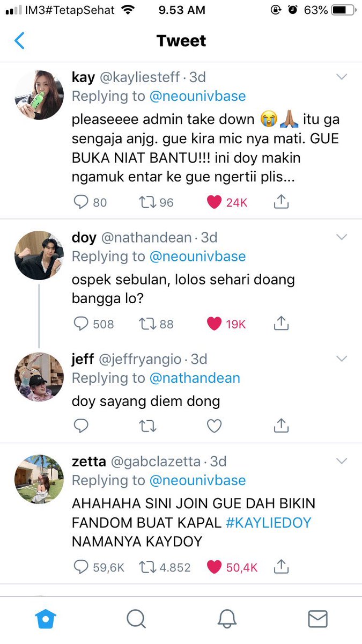Share doy's tweet via share icon
Image resolution: width=362 pixels, height=644 pixels.
click(281, 323)
